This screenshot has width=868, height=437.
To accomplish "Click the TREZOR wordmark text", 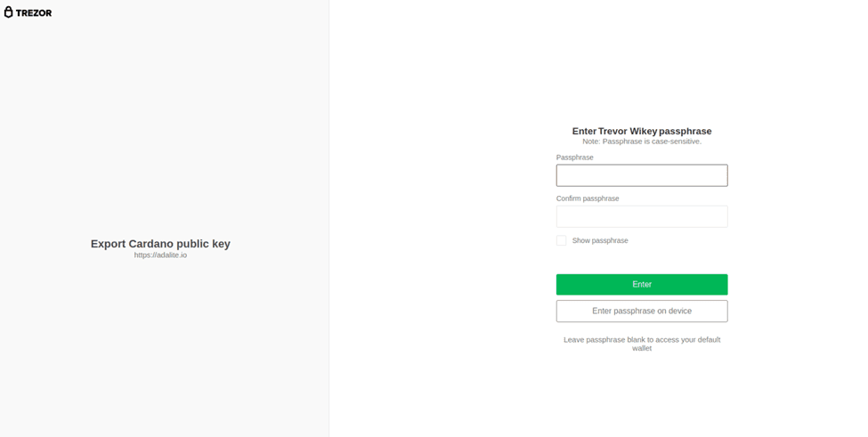I will 34,12.
